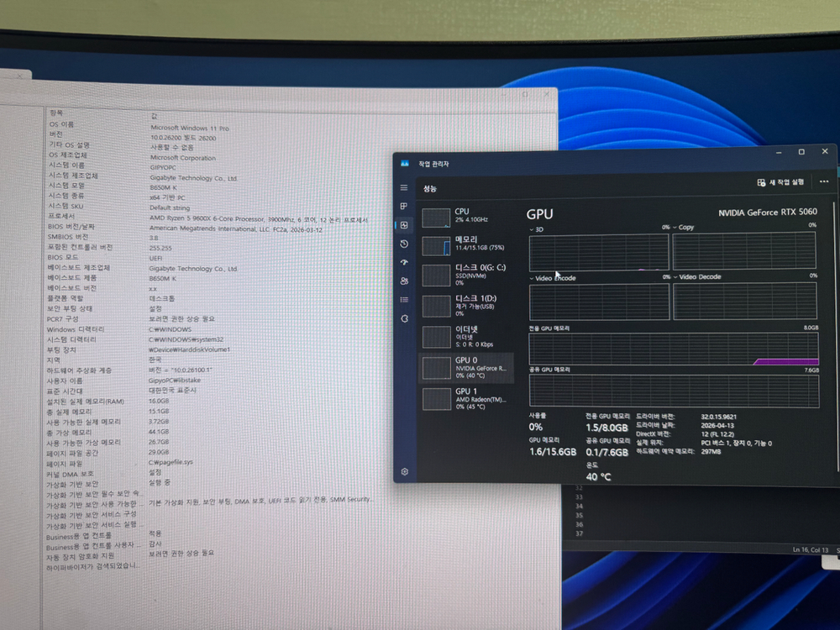Viewport: 840px width, 630px height.
Task: Open the Users icon in Task Manager sidebar
Action: click(404, 281)
